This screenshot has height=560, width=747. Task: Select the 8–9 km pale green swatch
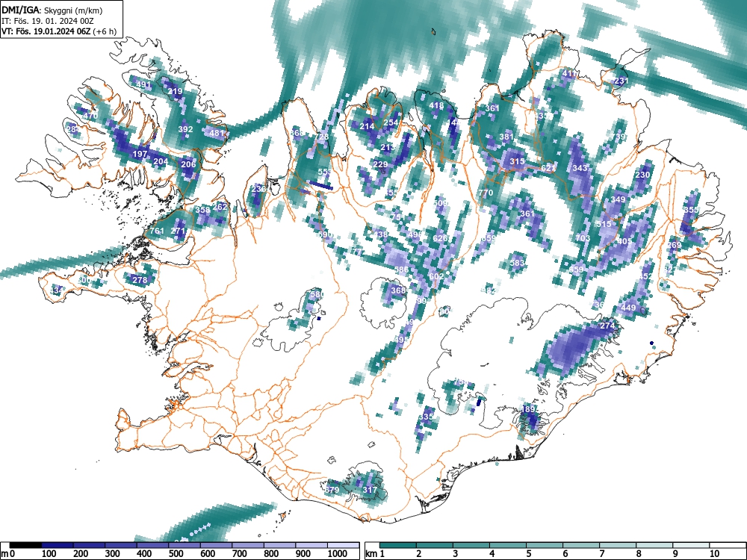654,545
